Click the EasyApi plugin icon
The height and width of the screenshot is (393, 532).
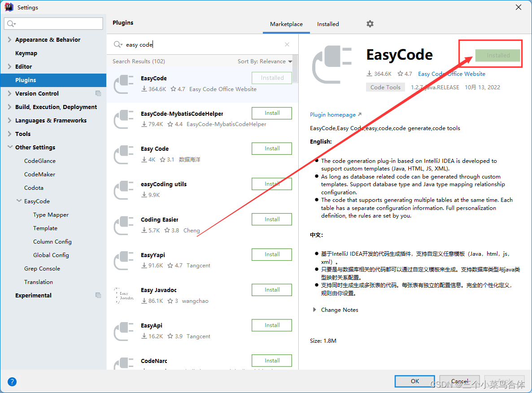click(124, 331)
